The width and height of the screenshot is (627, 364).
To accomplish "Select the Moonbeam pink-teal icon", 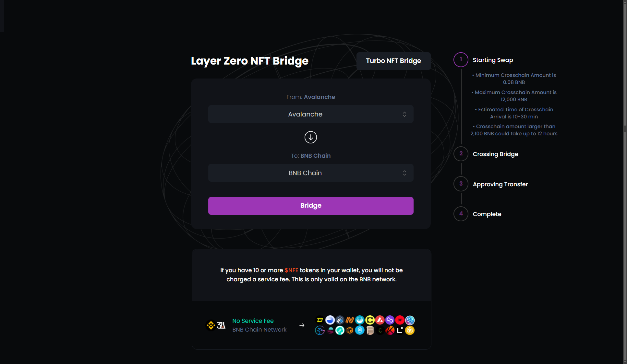I will point(330,330).
